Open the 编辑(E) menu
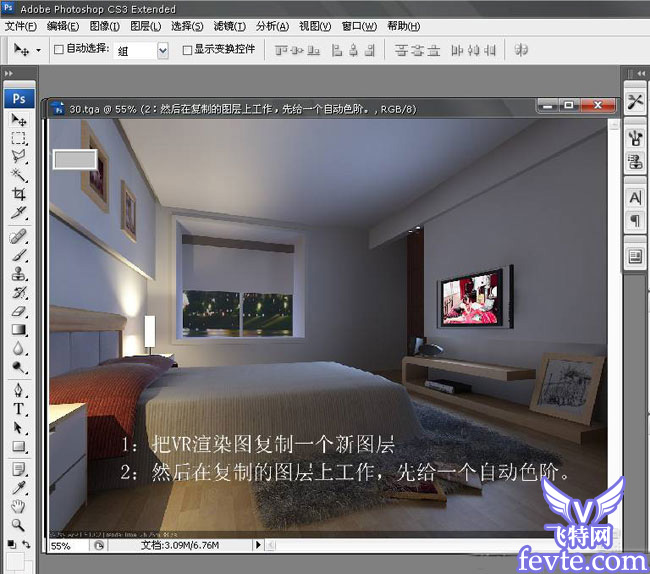 tap(63, 27)
